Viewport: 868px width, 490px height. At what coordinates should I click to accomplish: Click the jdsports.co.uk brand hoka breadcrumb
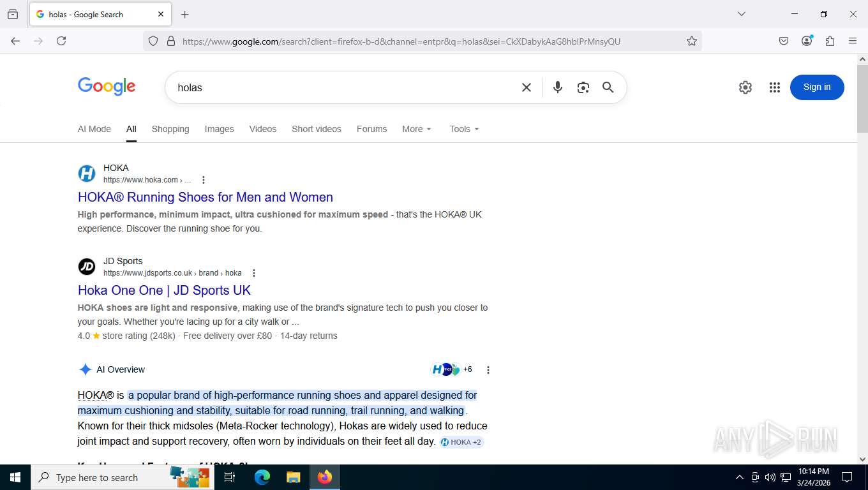click(x=172, y=273)
